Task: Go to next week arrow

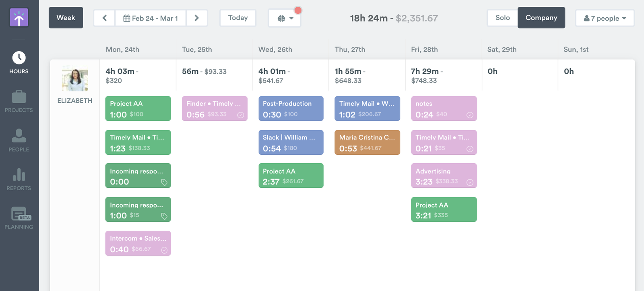Action: click(196, 18)
